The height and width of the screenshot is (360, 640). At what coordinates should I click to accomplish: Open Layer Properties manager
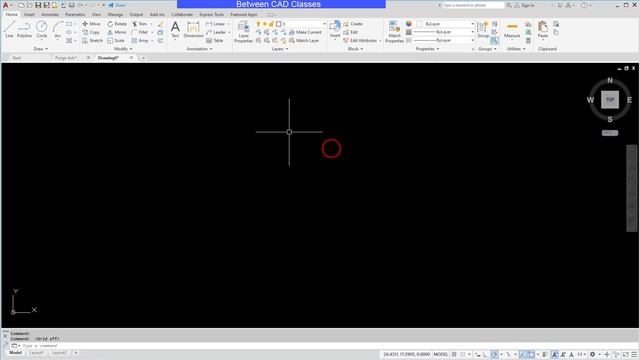coord(244,32)
